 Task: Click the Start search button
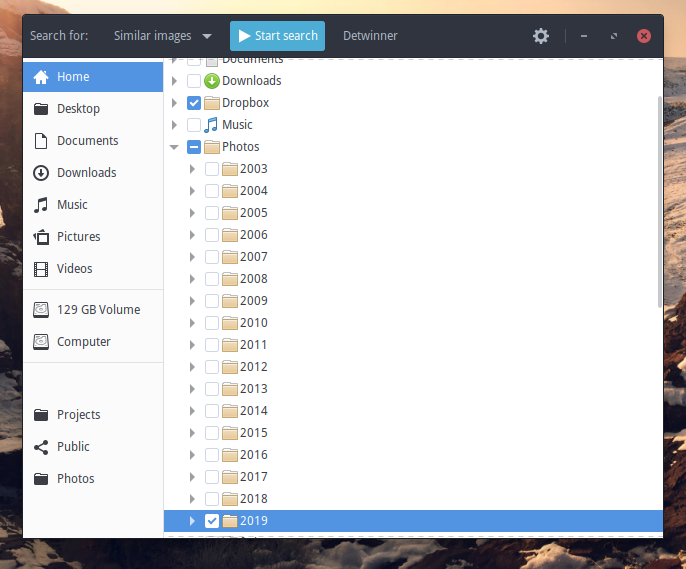277,36
